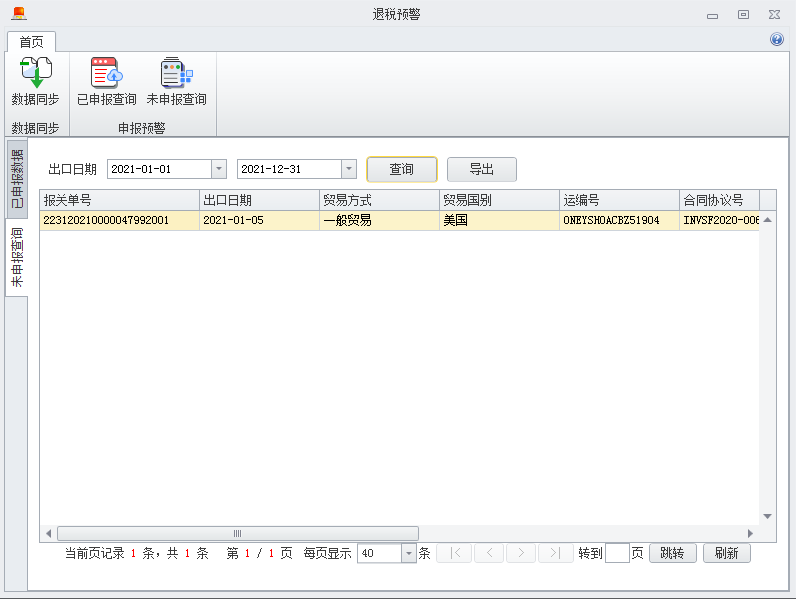This screenshot has width=796, height=599.
Task: Click into the 2021-01-01 start date field
Action: (159, 169)
